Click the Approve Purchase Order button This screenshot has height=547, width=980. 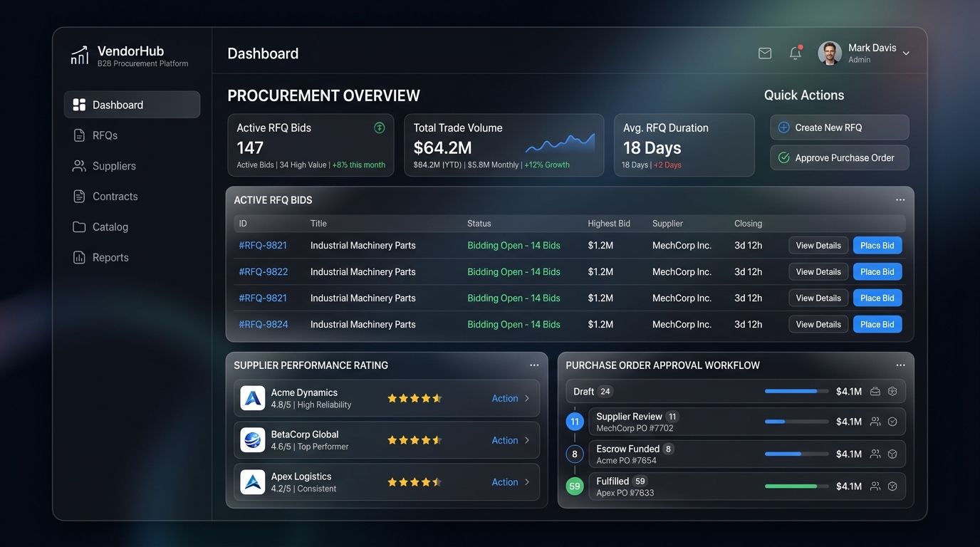coord(840,158)
